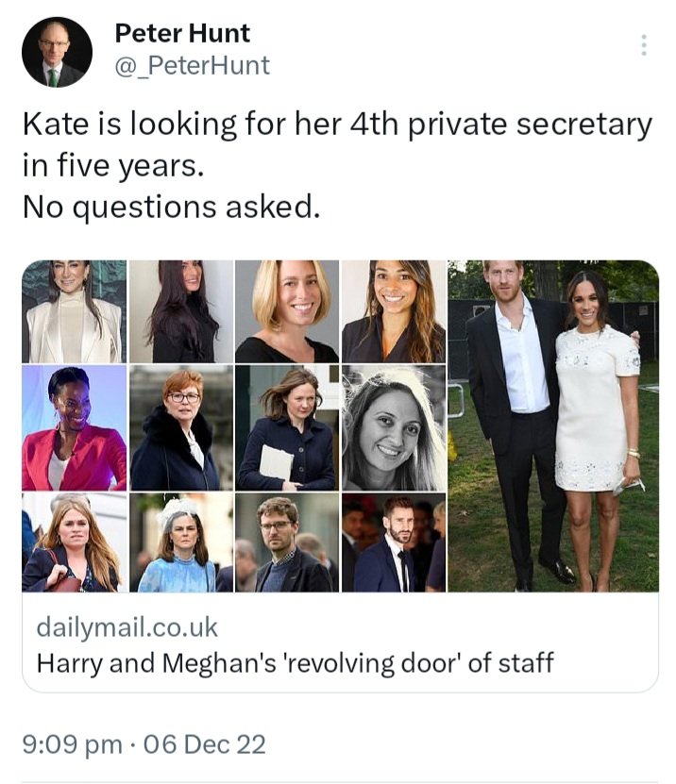Open the Peter Hunt display name
The width and height of the screenshot is (676, 784).
click(x=182, y=33)
